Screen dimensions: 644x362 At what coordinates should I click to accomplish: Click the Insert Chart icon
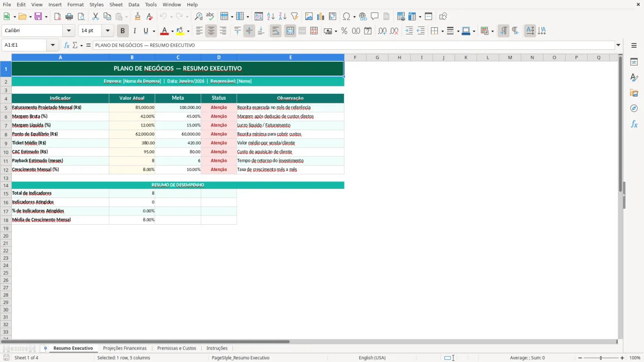[x=321, y=17]
